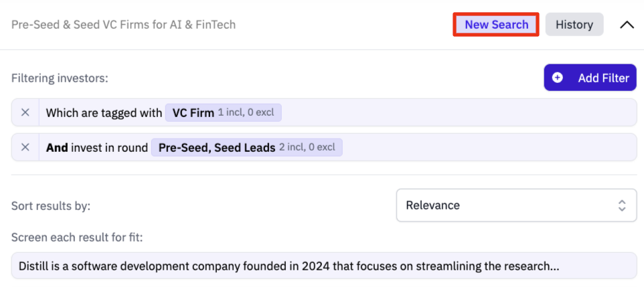Click the sort dropdown up-down arrows
The image size is (644, 287).
pyautogui.click(x=622, y=205)
